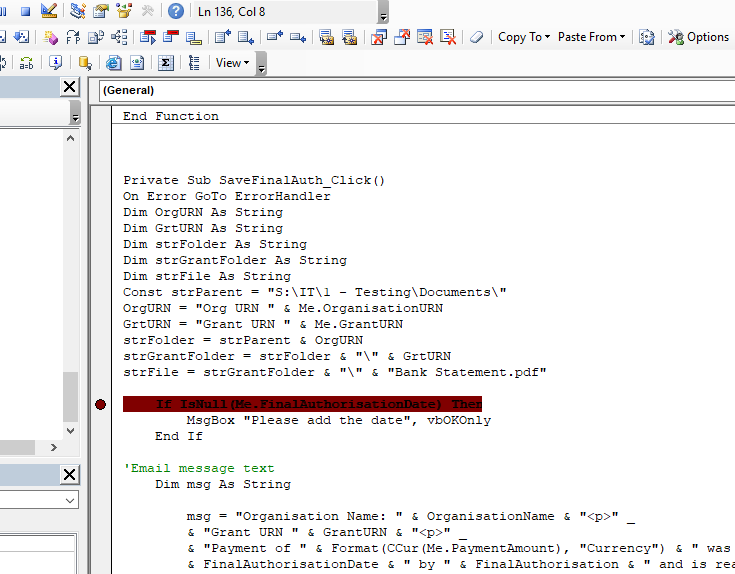Click left panel horizontal scroll right arrow
The width and height of the screenshot is (735, 574).
click(54, 447)
